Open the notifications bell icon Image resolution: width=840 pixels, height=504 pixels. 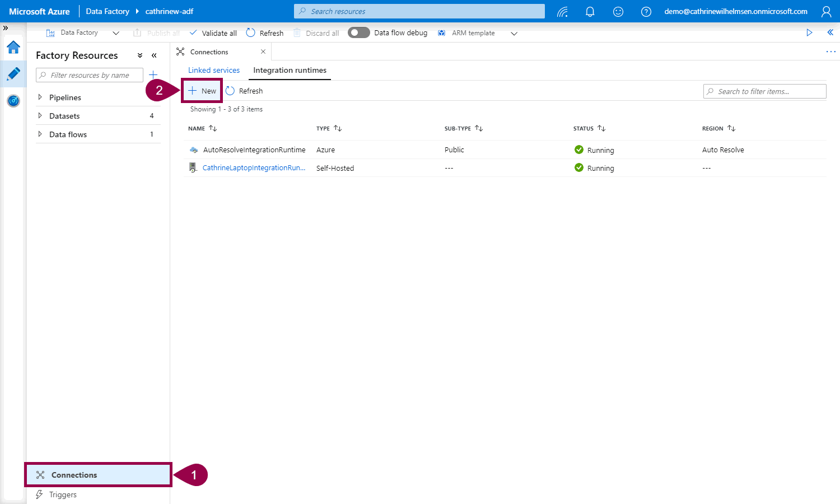(x=590, y=12)
